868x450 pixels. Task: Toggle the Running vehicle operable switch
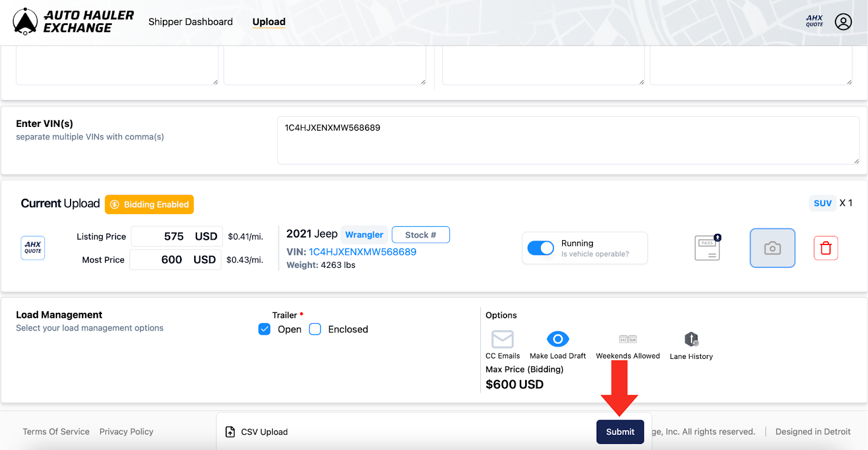pos(541,248)
